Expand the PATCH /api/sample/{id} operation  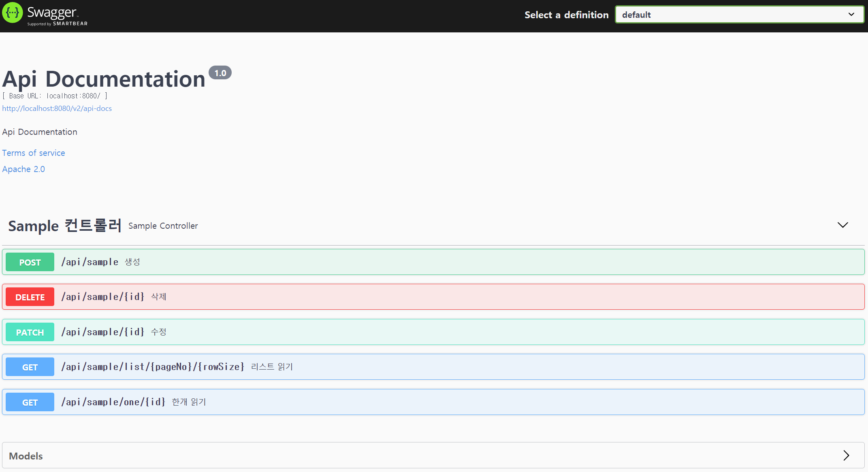coord(284,332)
